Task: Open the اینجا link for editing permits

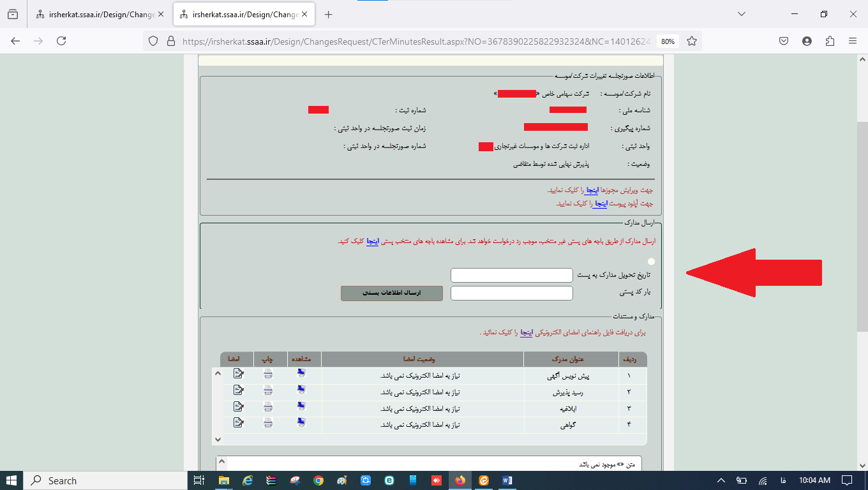Action: pyautogui.click(x=592, y=190)
